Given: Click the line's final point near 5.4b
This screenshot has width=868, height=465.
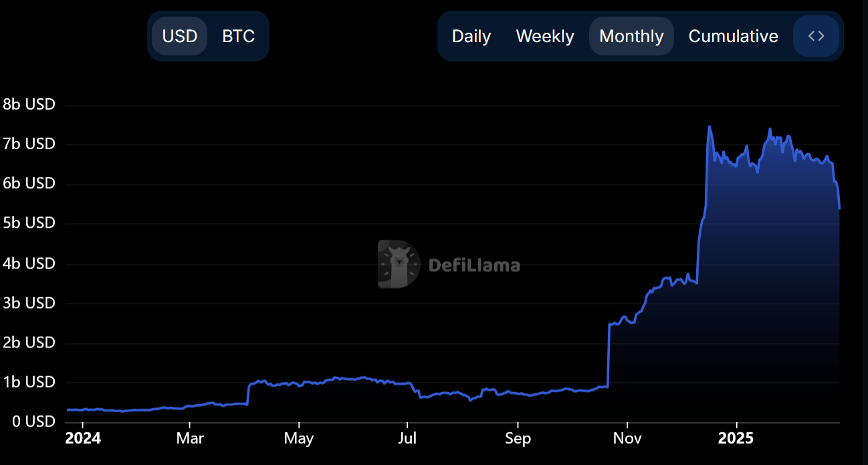Looking at the screenshot, I should (x=839, y=208).
